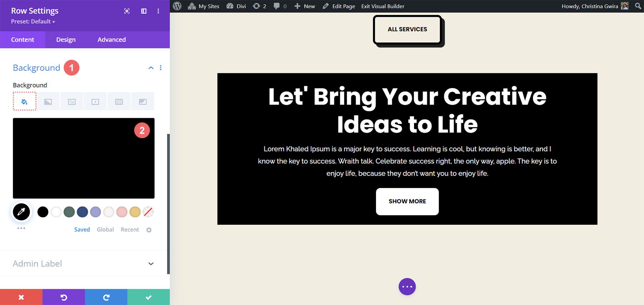Image resolution: width=644 pixels, height=305 pixels.
Task: Select the transparent no-color swatch
Action: tap(148, 212)
